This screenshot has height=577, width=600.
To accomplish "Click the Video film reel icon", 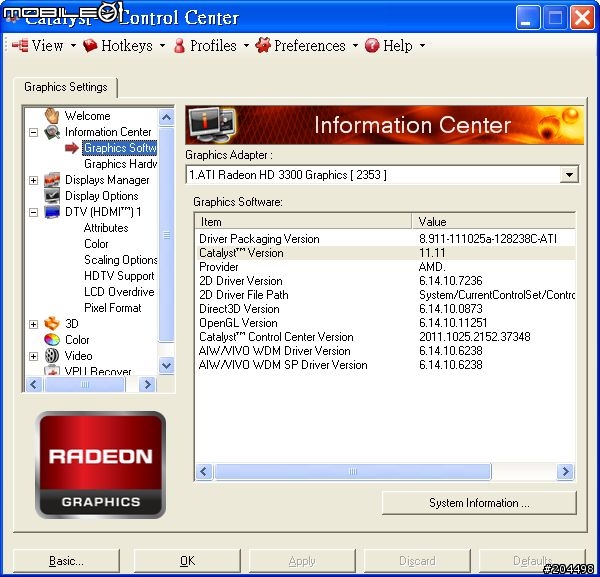I will tap(52, 356).
